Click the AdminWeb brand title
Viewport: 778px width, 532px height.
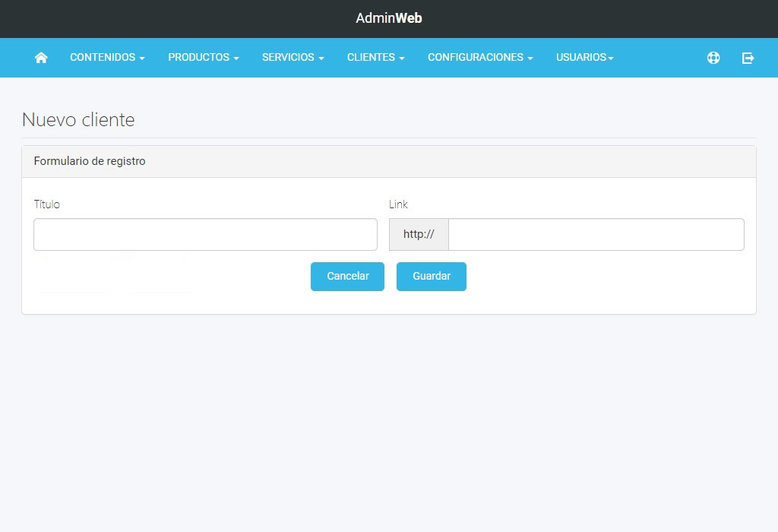388,17
